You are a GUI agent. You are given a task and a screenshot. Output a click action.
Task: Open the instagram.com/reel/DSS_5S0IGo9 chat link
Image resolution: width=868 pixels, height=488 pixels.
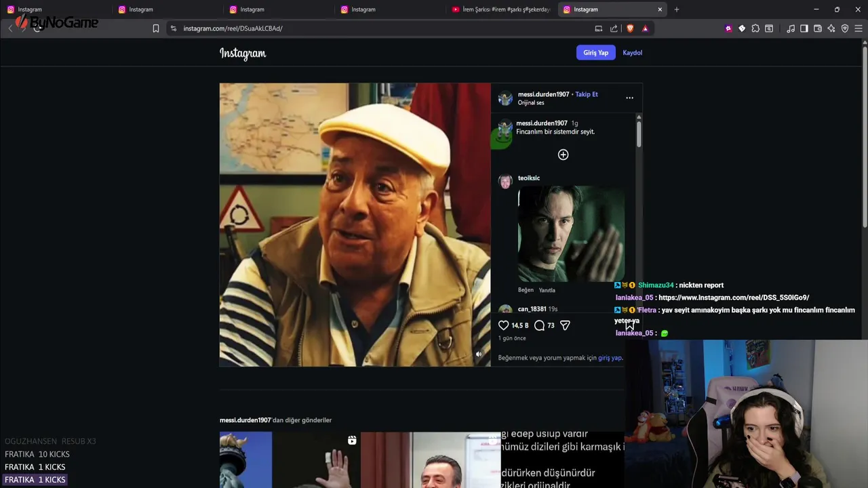click(734, 298)
